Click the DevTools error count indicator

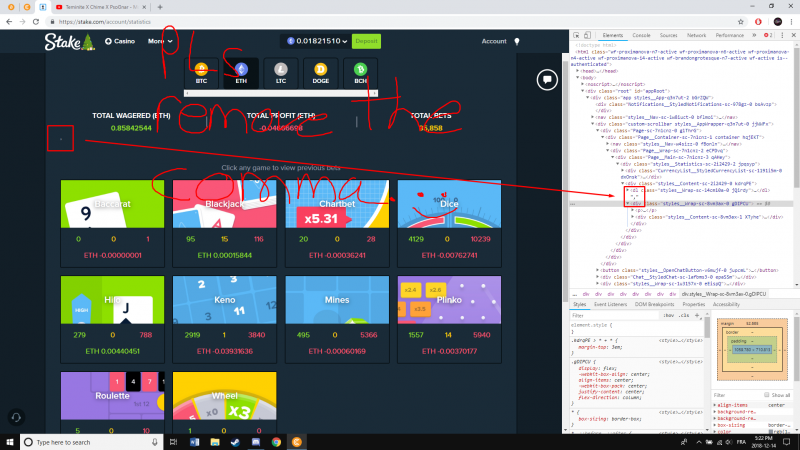pos(767,35)
